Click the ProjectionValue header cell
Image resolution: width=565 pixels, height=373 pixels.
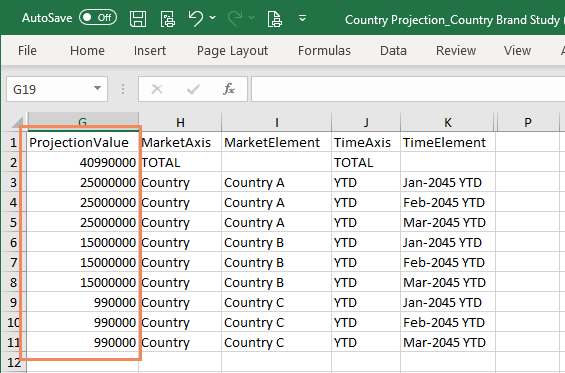[83, 142]
